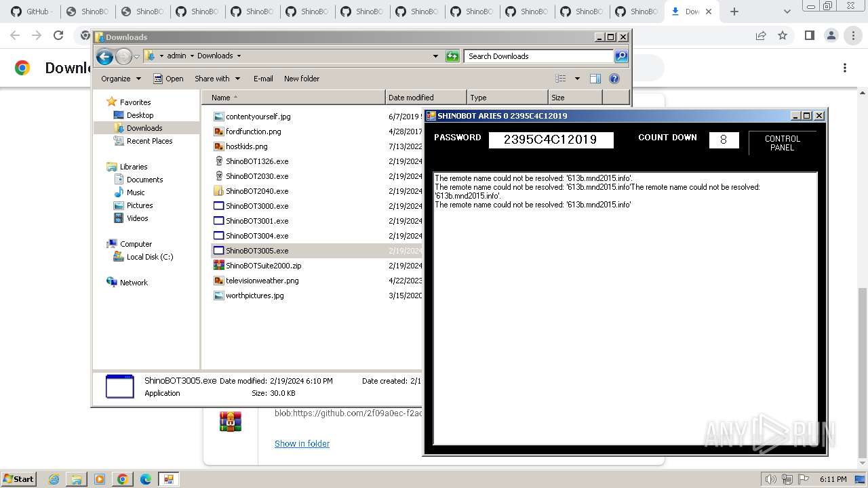Open the Explorer address history dropdown
This screenshot has width=868, height=488.
435,56
